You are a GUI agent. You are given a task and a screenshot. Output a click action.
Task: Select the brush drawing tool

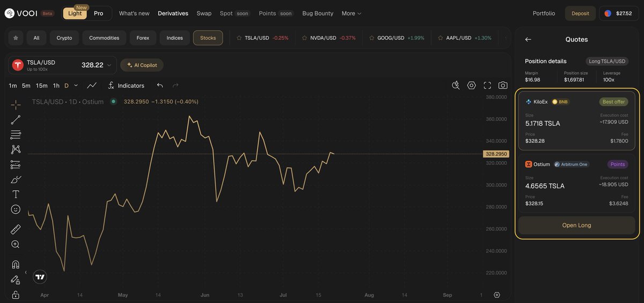click(16, 179)
